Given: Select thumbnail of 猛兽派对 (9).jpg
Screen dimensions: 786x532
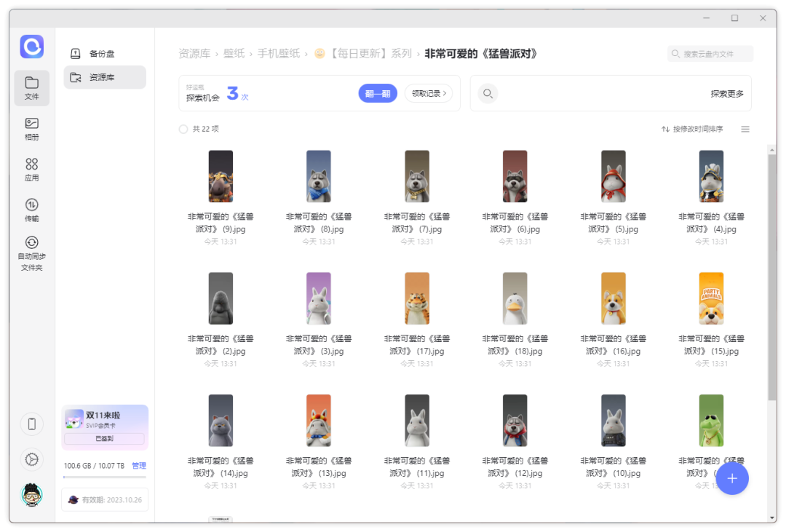Looking at the screenshot, I should point(221,177).
